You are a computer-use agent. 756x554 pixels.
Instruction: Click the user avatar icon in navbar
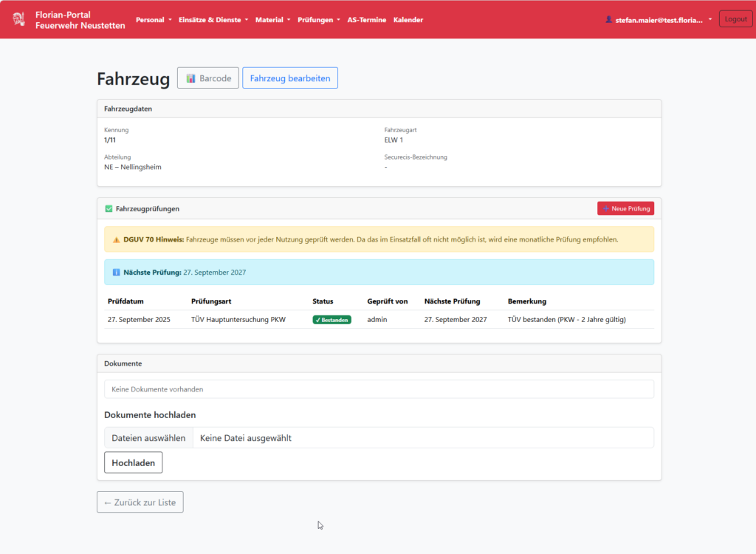(608, 20)
